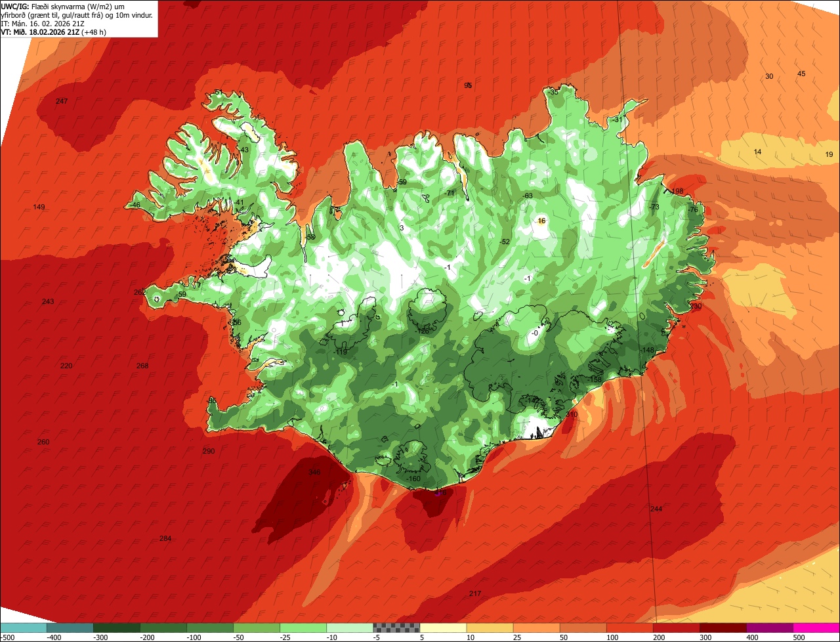Click the '-160' value on the south coast
Image resolution: width=840 pixels, height=642 pixels.
[x=413, y=479]
